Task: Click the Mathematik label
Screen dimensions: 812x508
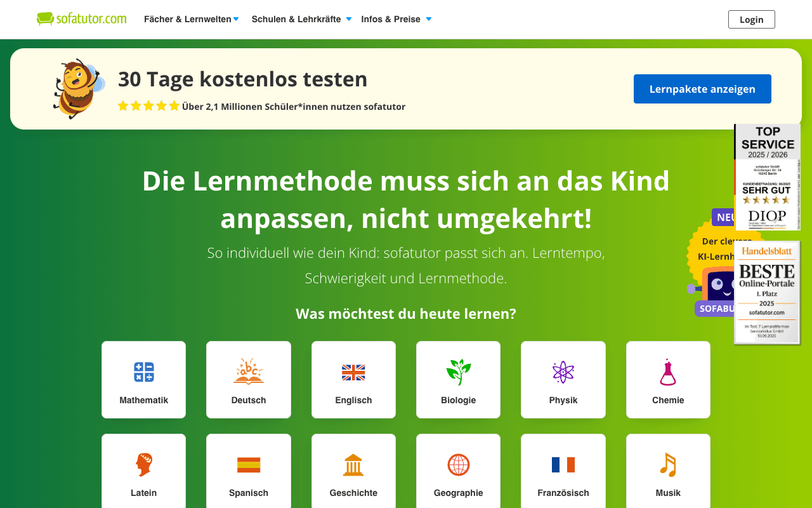Action: click(x=144, y=400)
